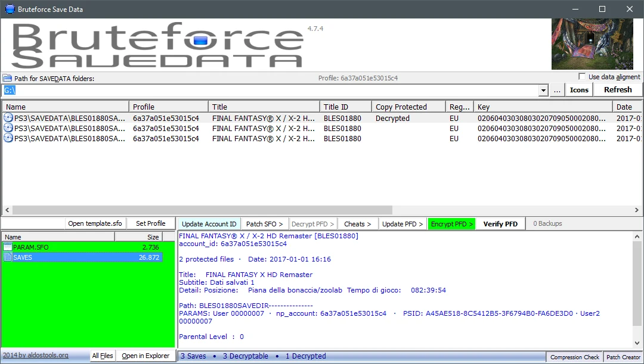The image size is (644, 364).
Task: Click the save list right scroll arrow
Action: 637,210
